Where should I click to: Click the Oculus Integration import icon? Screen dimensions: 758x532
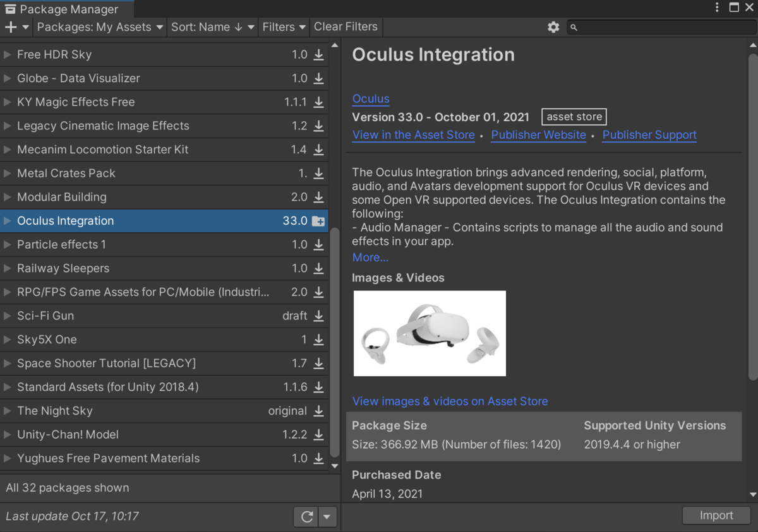318,222
